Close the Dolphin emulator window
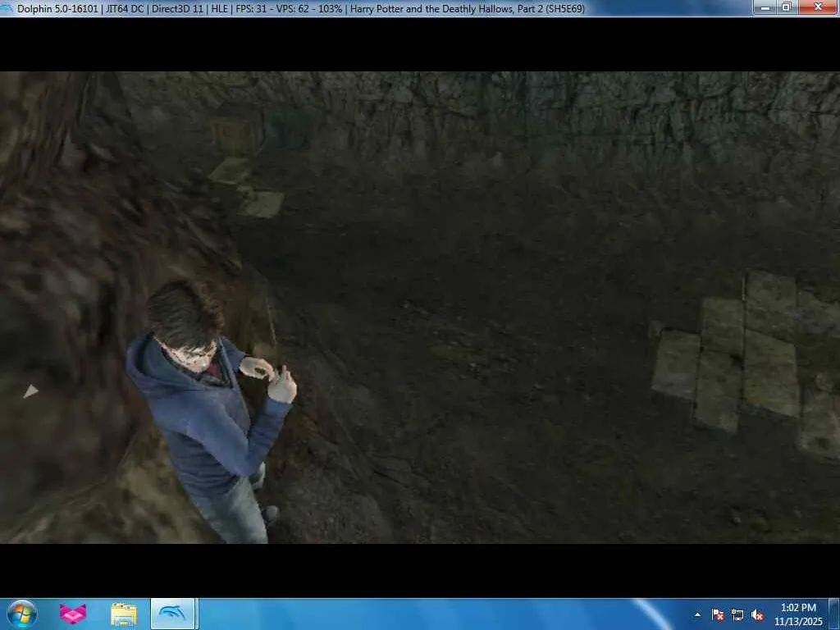 pyautogui.click(x=818, y=7)
